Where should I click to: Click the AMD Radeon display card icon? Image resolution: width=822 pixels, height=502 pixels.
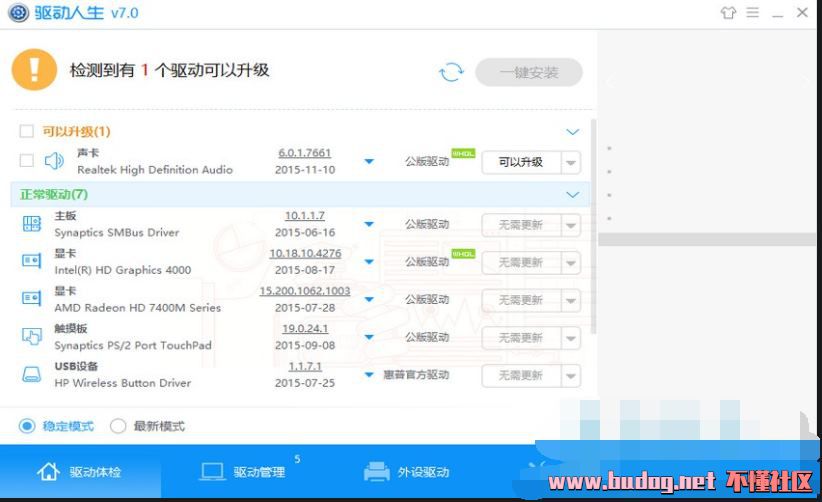[31, 299]
